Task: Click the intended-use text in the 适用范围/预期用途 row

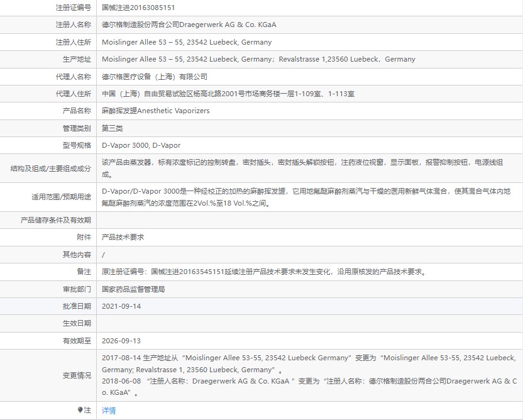Action: [306, 197]
